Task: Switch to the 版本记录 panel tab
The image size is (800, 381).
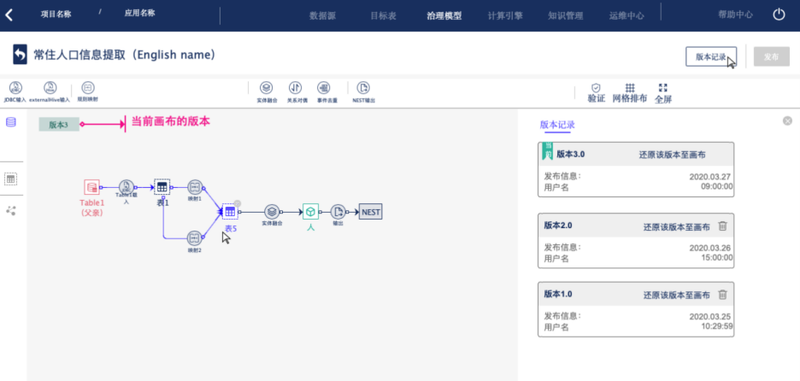Action: point(558,125)
